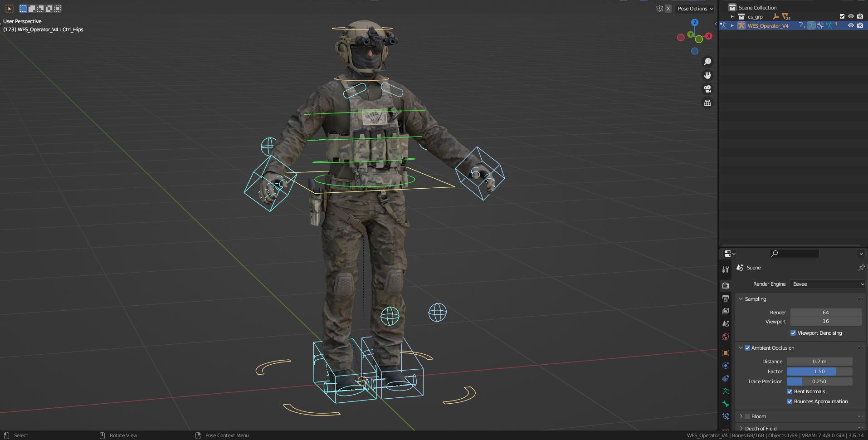Open the World properties tab
This screenshot has width=868, height=440.
tap(726, 337)
